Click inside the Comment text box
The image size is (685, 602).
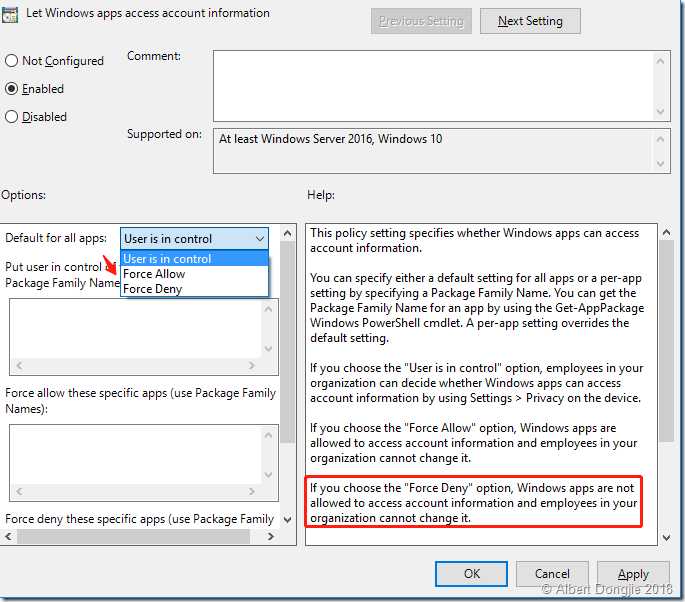click(432, 86)
